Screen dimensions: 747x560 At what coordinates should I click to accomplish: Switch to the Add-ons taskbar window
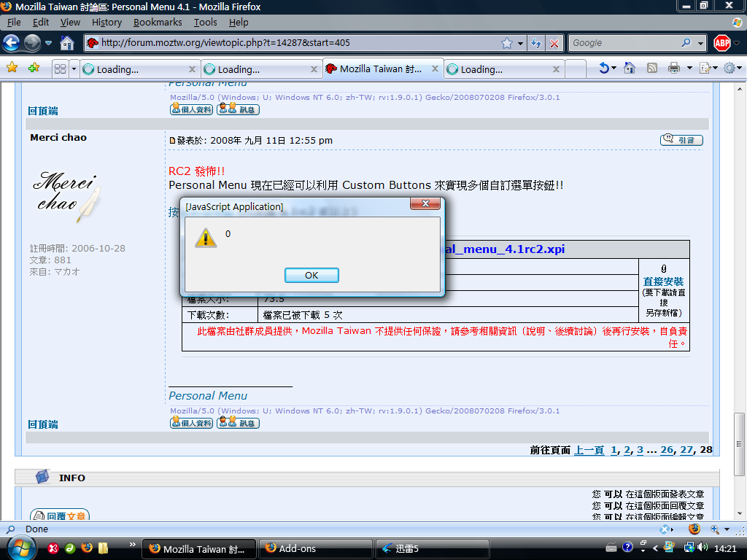tap(316, 548)
